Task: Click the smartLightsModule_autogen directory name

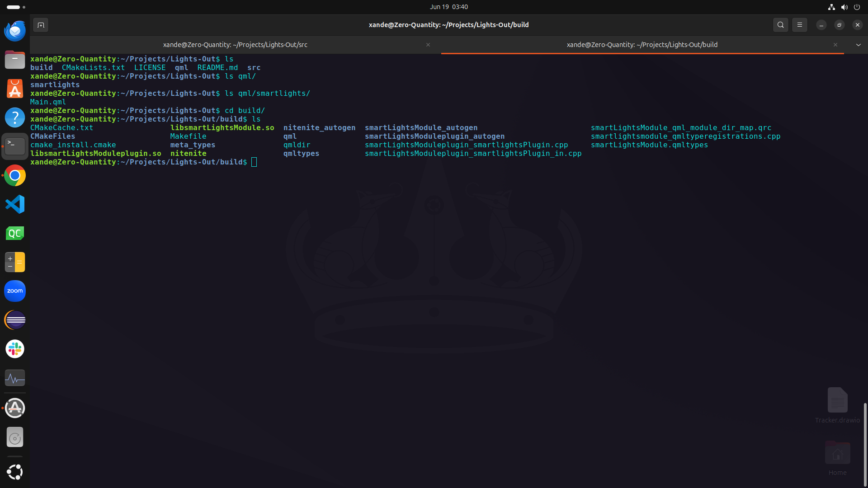Action: click(x=421, y=128)
